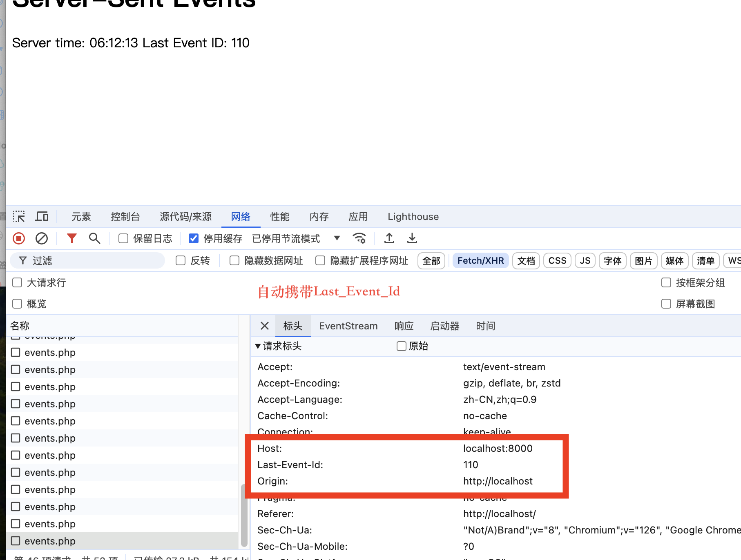Open the 时间 details tab
Screen dimensions: 741x560
tap(486, 326)
